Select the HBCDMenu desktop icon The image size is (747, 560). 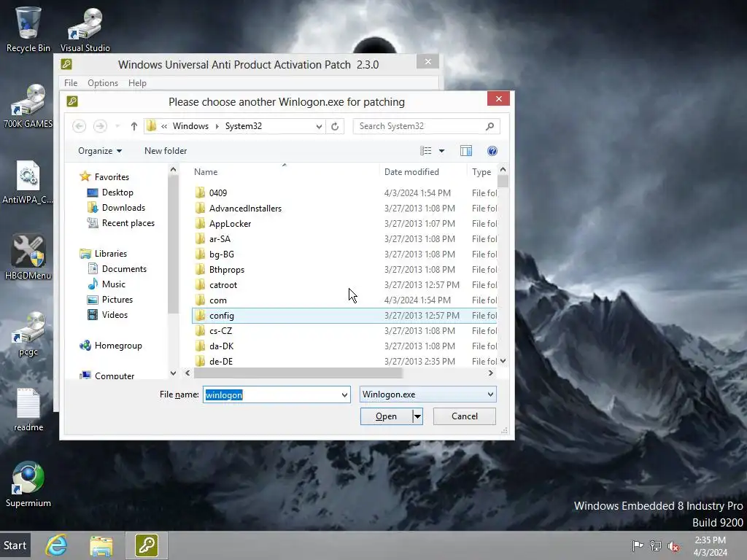[28, 257]
